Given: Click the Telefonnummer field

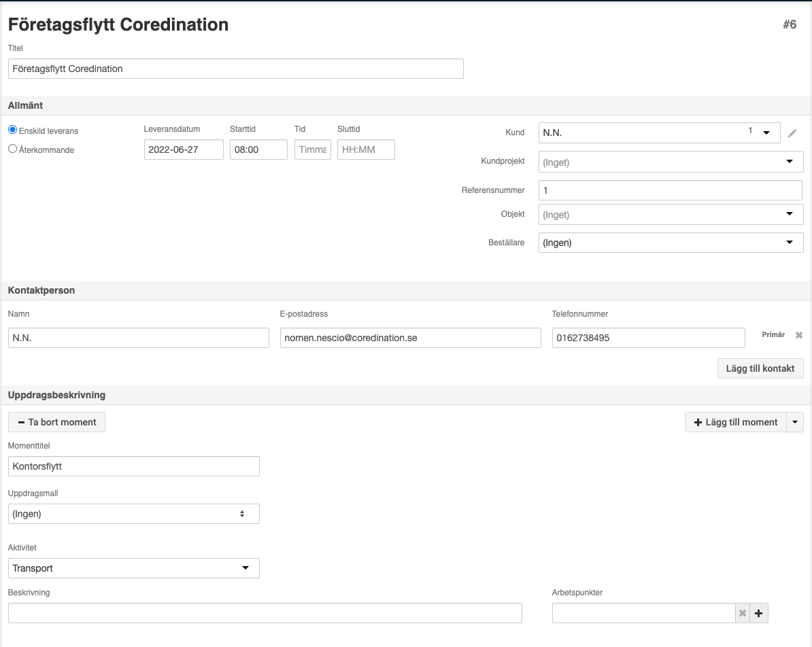Looking at the screenshot, I should coord(648,338).
